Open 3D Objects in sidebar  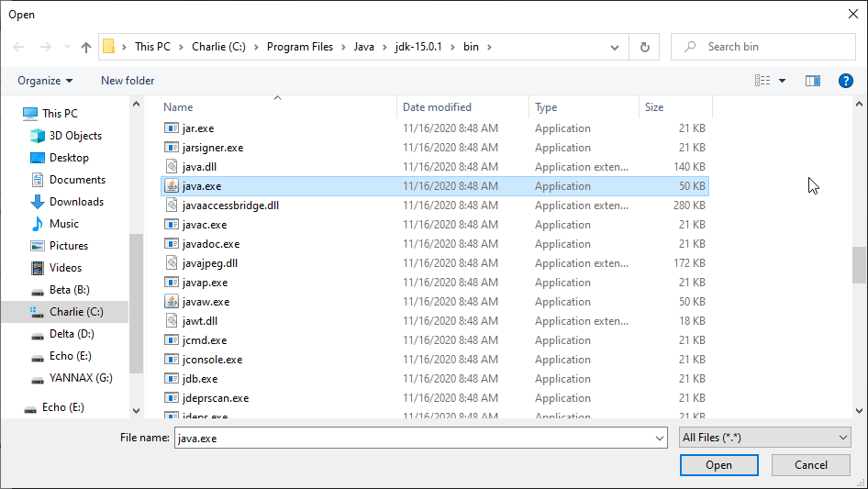[75, 136]
